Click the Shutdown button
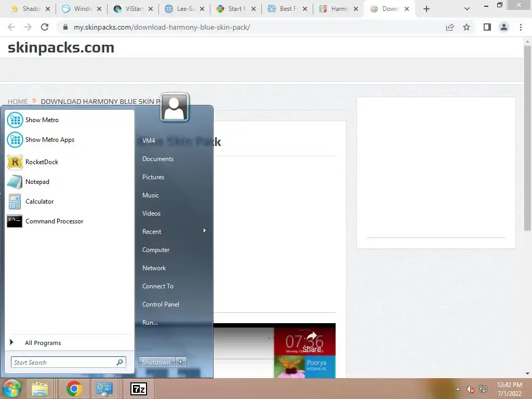The image size is (532, 399). tap(156, 362)
